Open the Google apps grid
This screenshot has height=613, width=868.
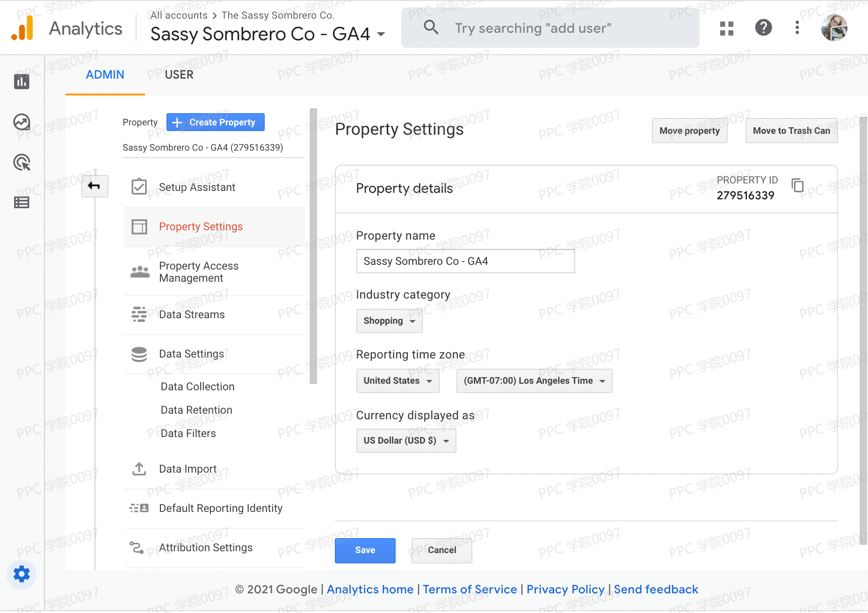(726, 28)
